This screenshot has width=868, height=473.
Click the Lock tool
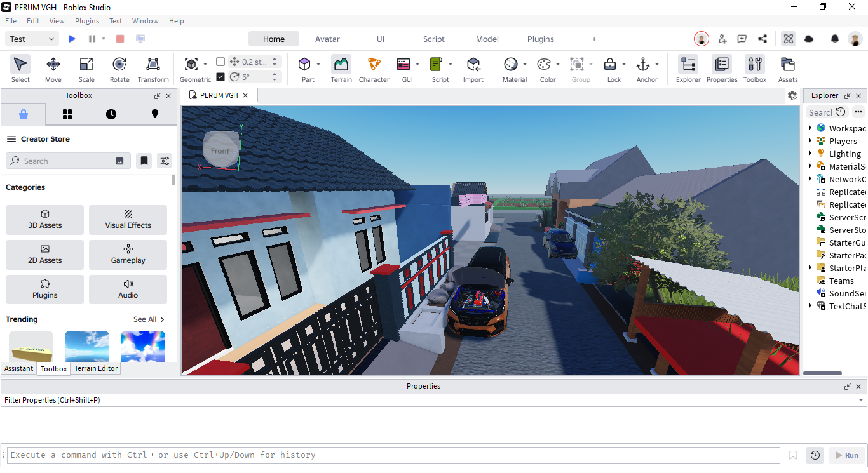(x=610, y=64)
